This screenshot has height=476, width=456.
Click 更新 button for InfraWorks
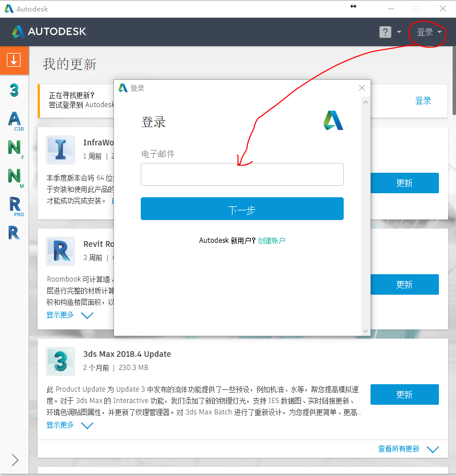click(404, 183)
